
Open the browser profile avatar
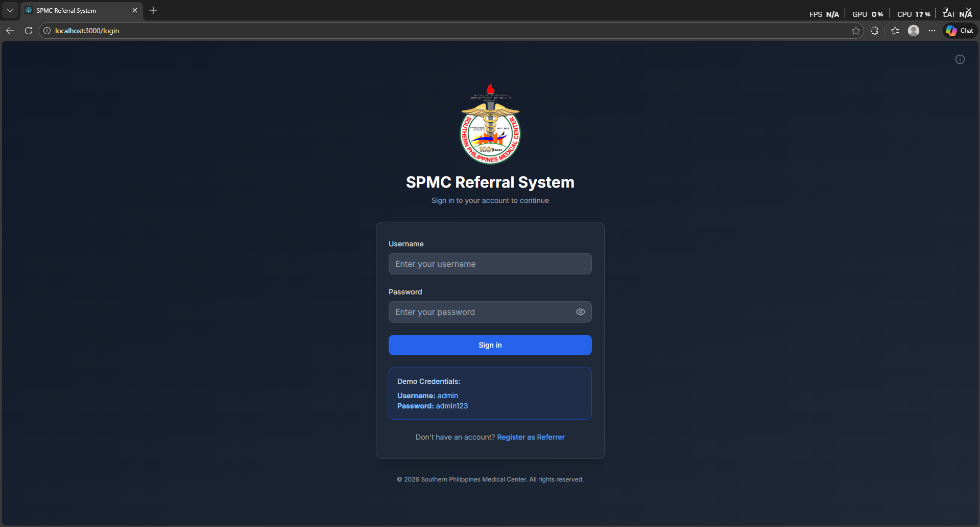(x=914, y=31)
